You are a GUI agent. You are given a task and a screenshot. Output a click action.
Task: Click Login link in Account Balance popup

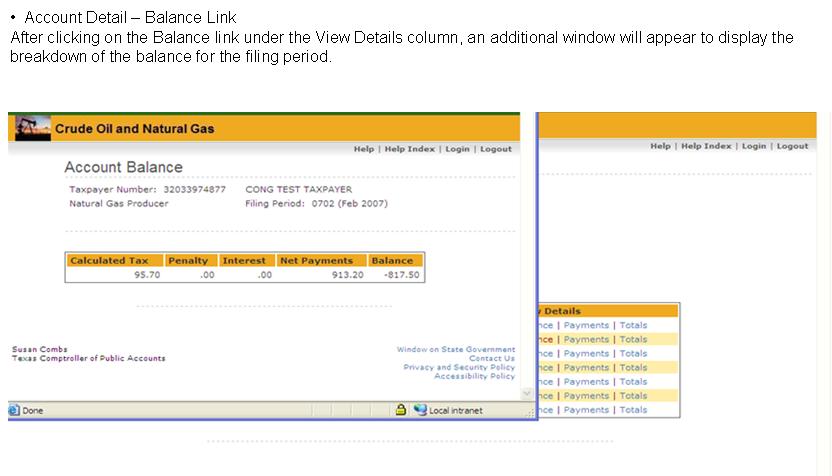tap(457, 149)
